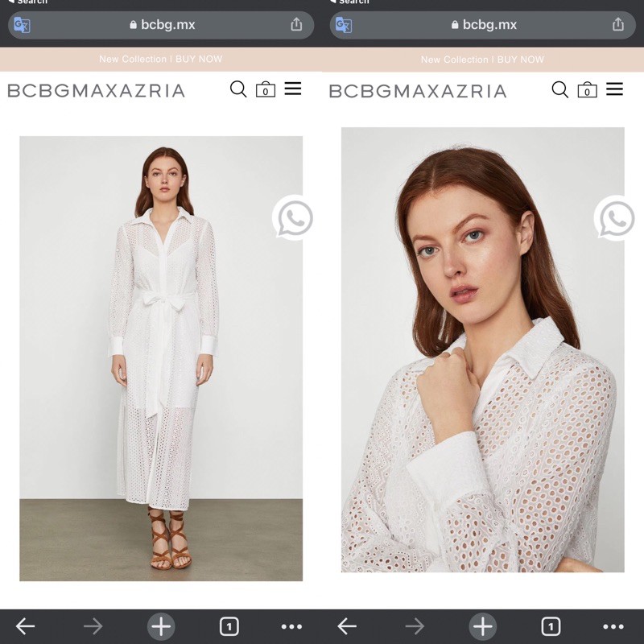
Task: Tap share icon in close-up portrait page's address bar
Action: point(618,25)
